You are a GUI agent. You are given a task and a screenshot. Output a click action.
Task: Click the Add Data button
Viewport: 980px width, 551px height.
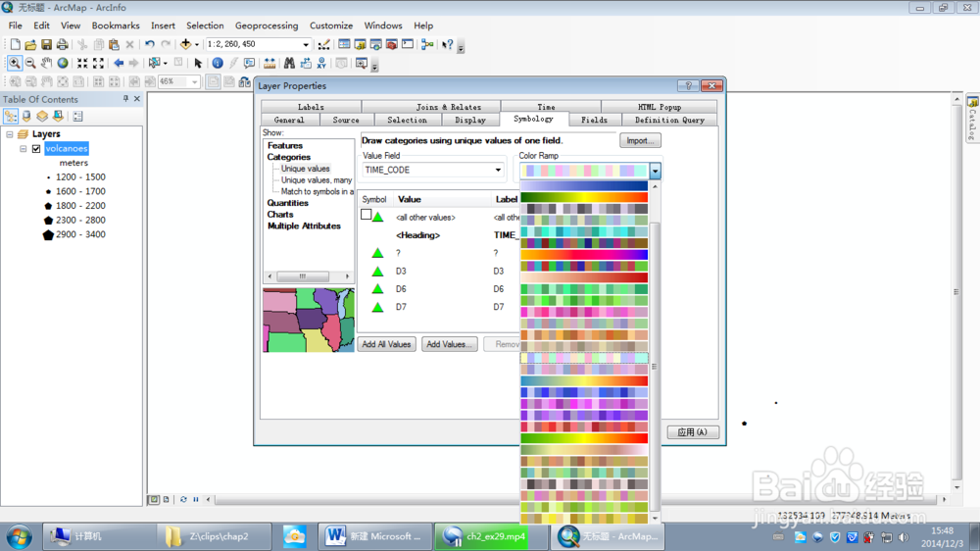tap(185, 44)
